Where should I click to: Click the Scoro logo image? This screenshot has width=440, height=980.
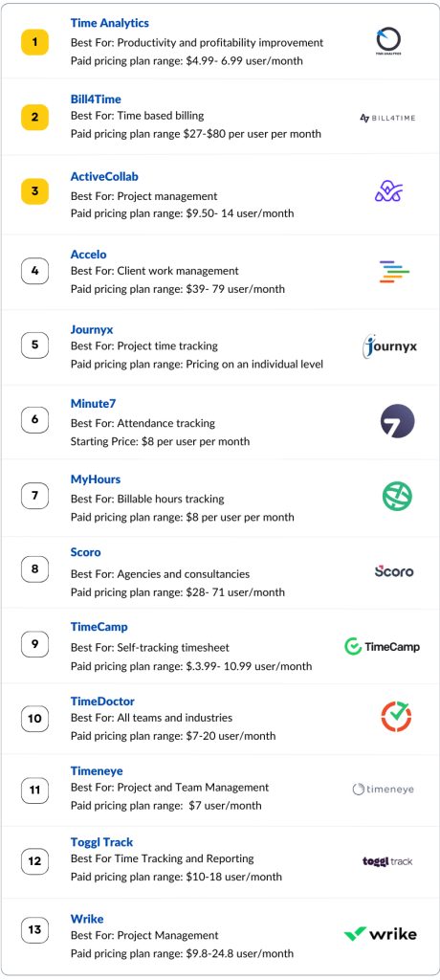(x=394, y=571)
